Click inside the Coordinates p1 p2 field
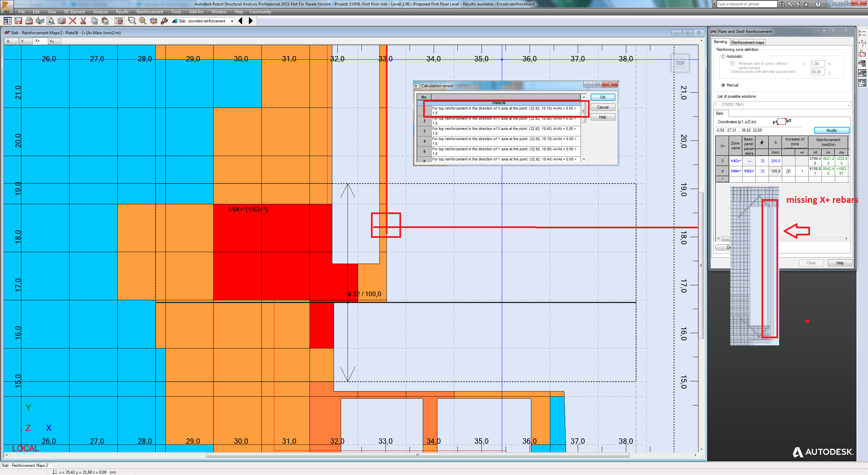 point(758,130)
